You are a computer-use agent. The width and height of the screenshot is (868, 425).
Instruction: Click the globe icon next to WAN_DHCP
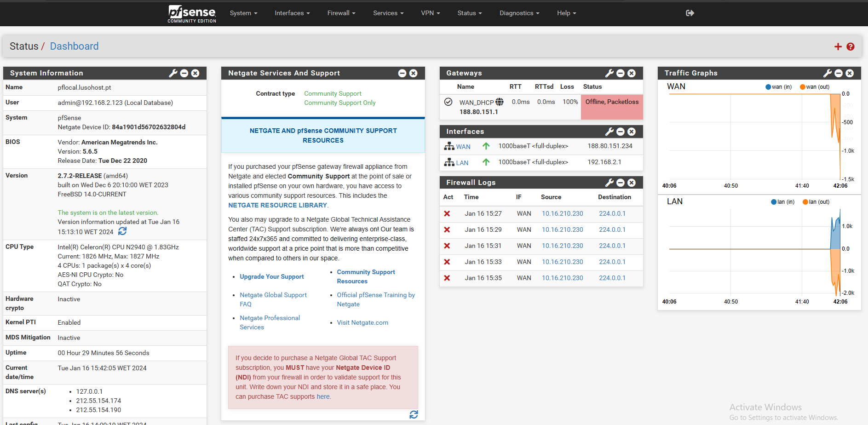click(500, 102)
